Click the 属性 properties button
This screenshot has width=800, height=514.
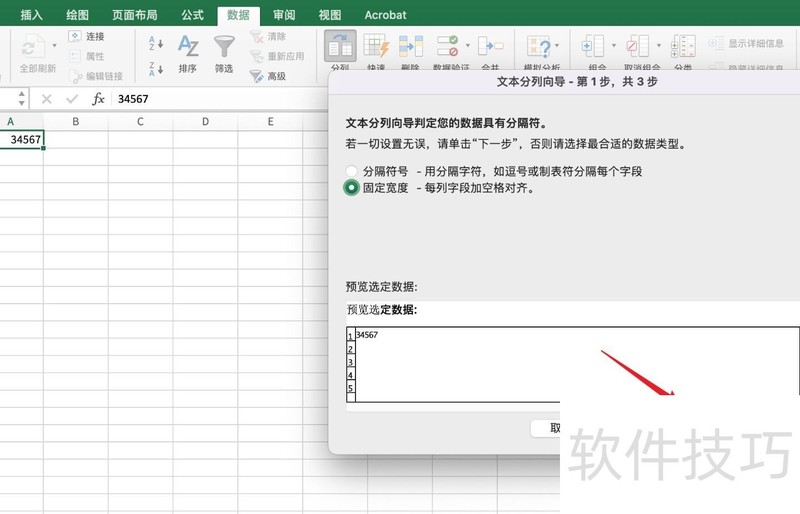click(86, 56)
